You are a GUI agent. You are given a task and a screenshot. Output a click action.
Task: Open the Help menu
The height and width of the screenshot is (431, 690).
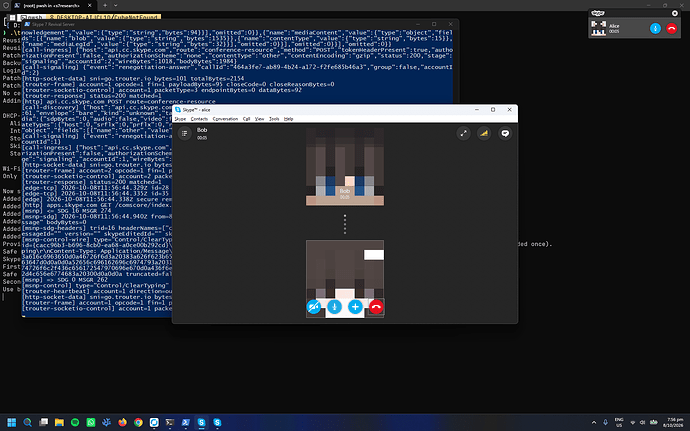pos(288,119)
